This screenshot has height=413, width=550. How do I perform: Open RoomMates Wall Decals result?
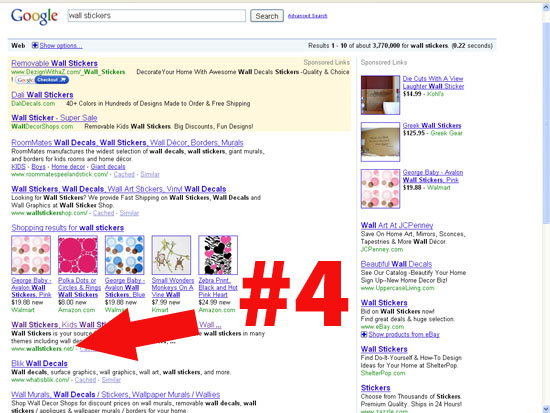tap(127, 142)
